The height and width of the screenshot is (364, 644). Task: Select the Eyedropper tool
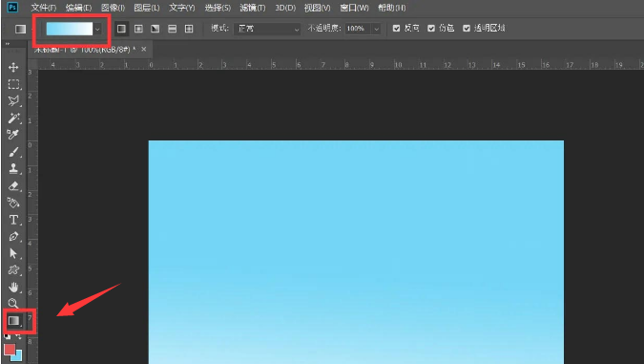[x=13, y=135]
